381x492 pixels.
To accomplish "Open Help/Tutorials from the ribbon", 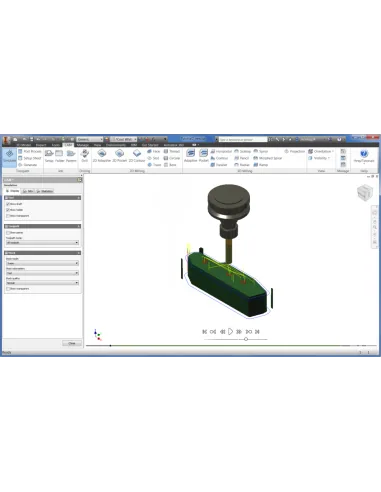I will 364,156.
